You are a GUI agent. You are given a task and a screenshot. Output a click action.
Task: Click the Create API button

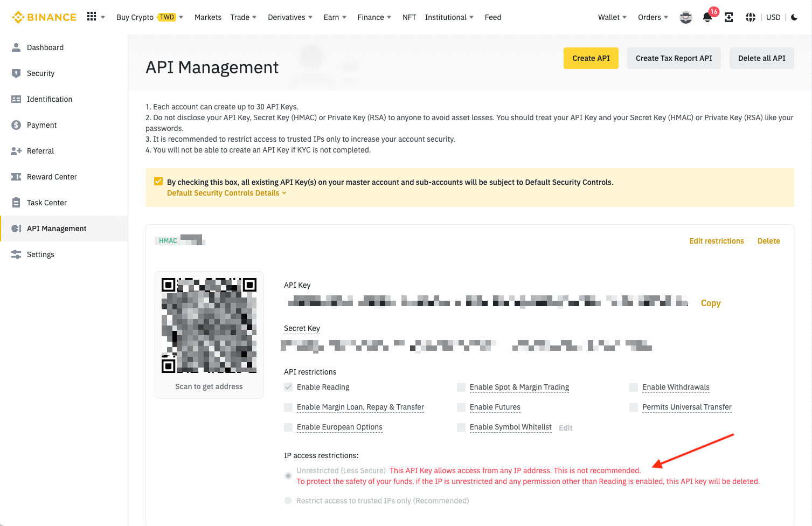point(591,58)
